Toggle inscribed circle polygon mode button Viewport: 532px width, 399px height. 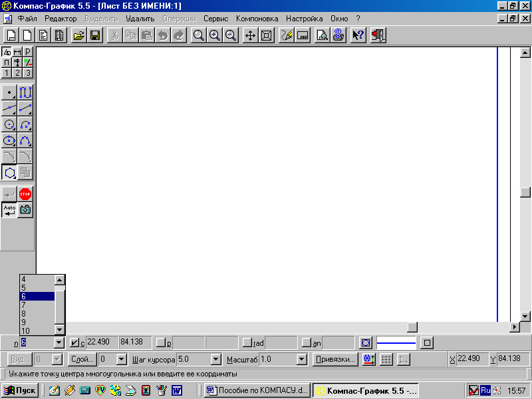coord(366,343)
